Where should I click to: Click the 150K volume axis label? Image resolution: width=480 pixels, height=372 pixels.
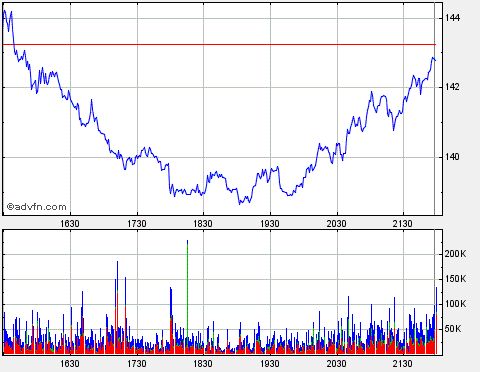(x=455, y=279)
